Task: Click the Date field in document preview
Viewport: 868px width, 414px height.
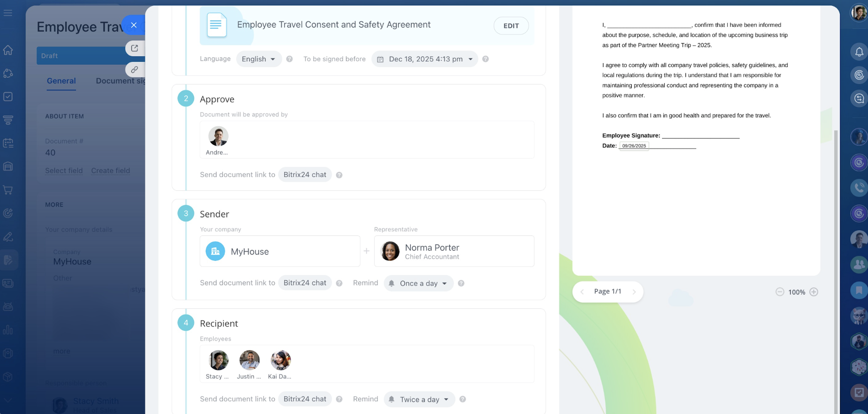Action: point(634,146)
